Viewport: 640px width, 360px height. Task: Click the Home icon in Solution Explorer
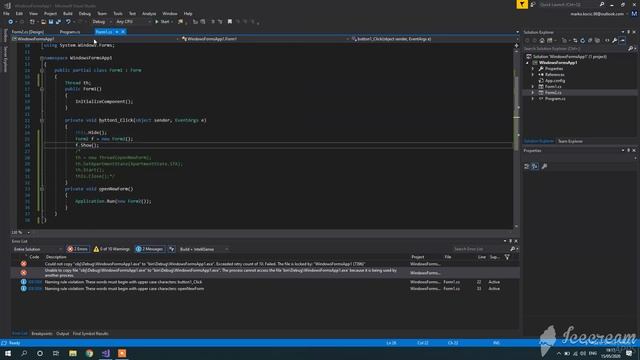542,40
